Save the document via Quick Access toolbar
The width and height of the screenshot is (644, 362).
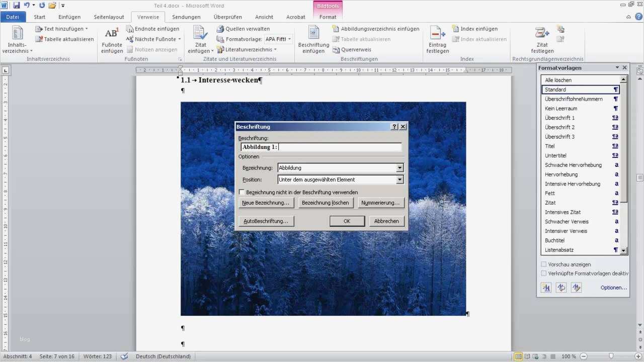point(17,5)
